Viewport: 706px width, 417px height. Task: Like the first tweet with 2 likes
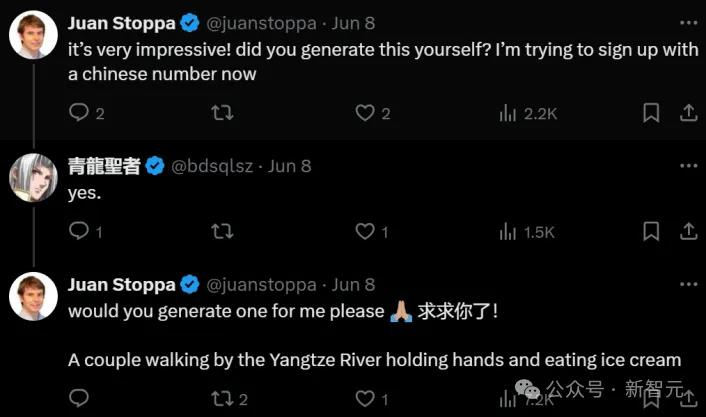[x=366, y=113]
